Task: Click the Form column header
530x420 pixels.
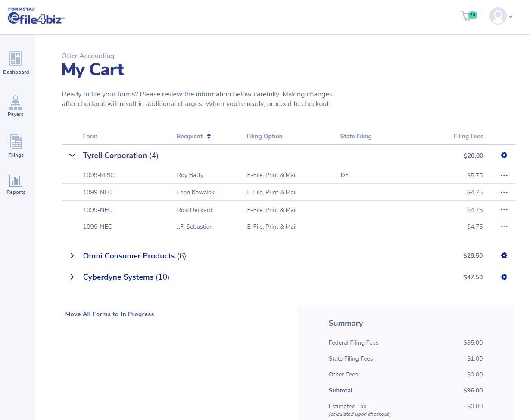Action: coord(90,136)
